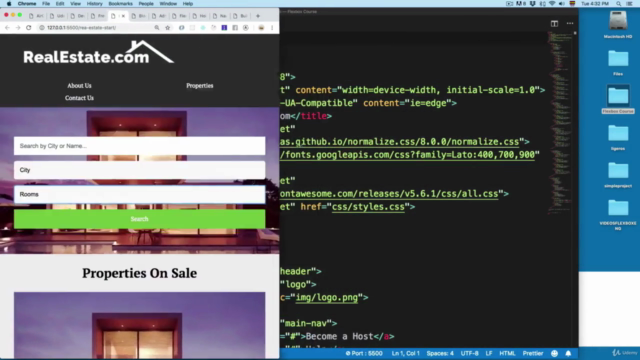
Task: Open the ligeros folder on desktop
Action: [618, 133]
